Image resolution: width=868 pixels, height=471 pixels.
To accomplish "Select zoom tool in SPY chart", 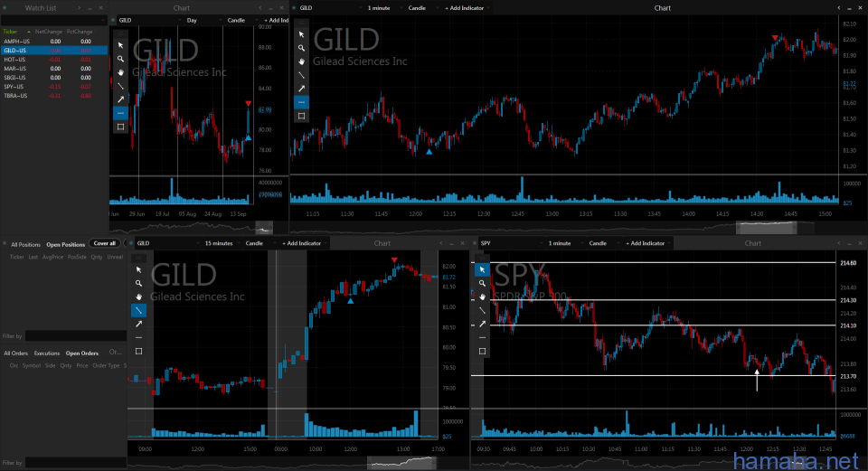I will [482, 283].
